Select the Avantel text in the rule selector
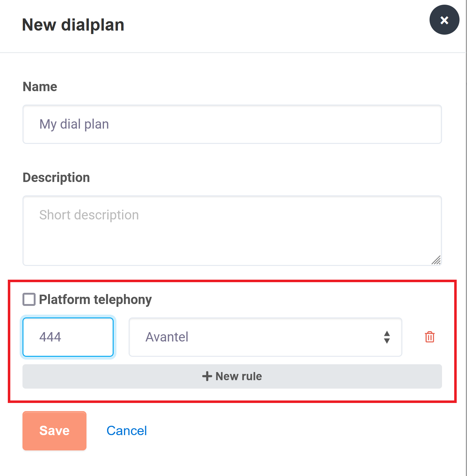 [167, 337]
